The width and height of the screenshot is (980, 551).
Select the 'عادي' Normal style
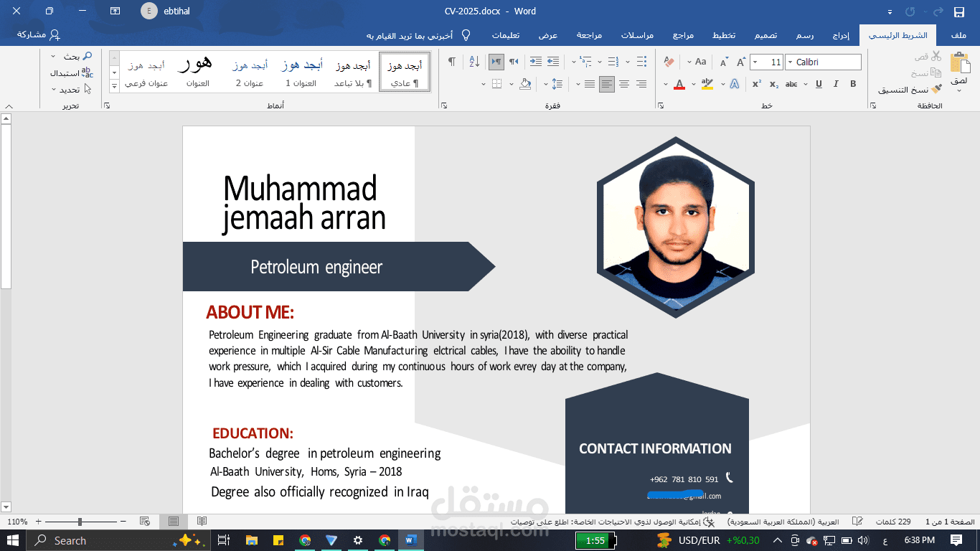coord(405,72)
